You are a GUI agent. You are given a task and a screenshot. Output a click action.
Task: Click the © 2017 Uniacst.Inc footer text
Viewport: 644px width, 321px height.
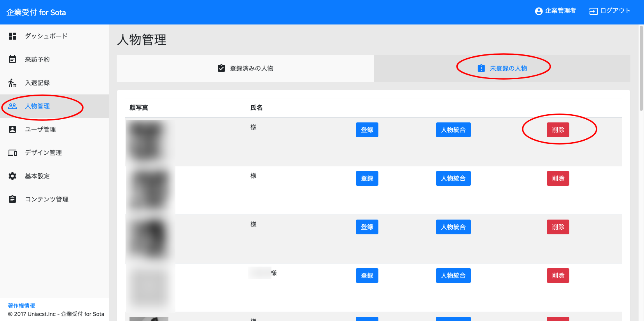(x=56, y=314)
